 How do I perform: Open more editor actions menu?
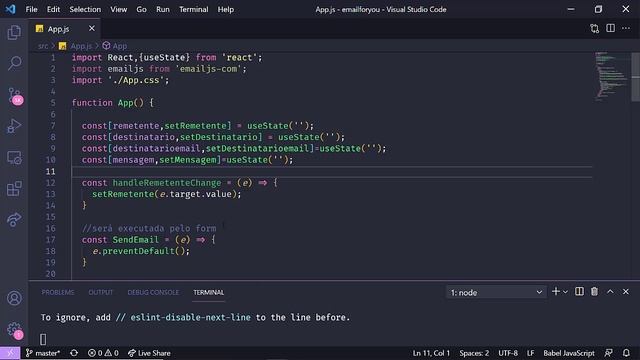(x=626, y=28)
